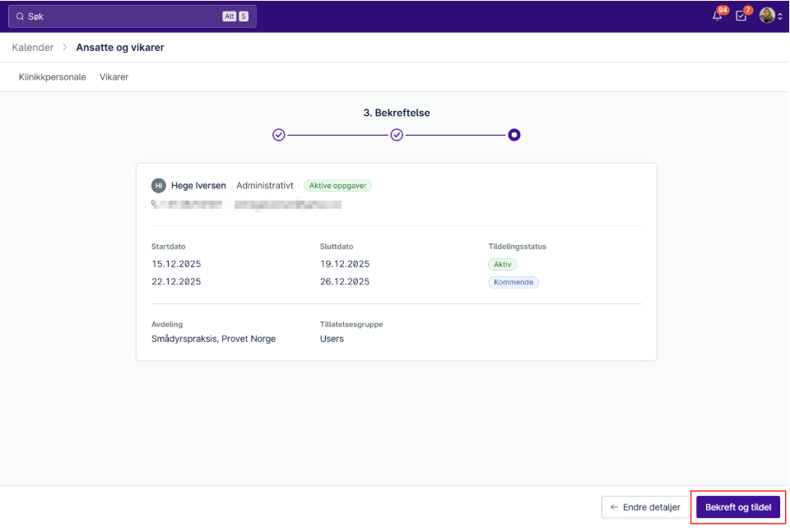
Task: Click the Kommende status badge
Action: (x=513, y=282)
